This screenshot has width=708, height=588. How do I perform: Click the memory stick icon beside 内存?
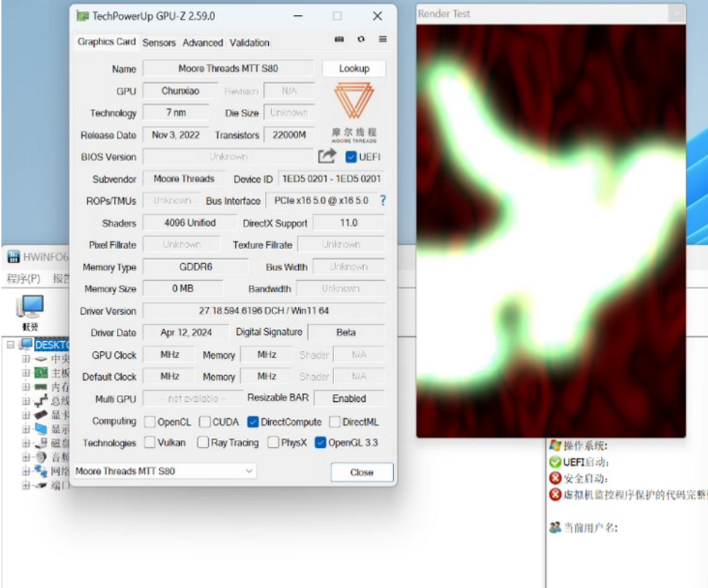(x=41, y=387)
